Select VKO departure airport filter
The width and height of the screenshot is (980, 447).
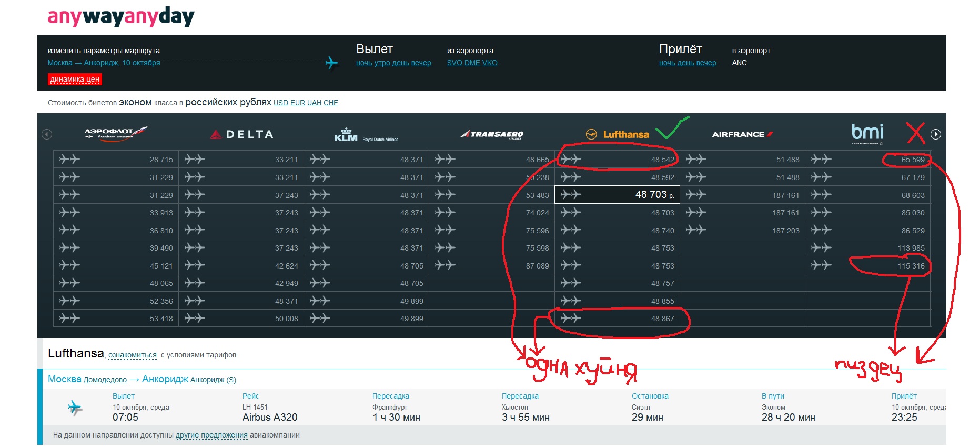click(x=490, y=63)
